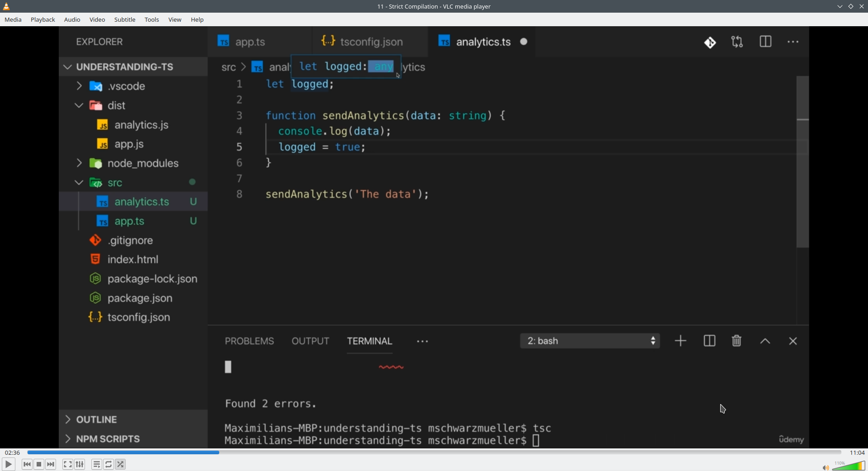The width and height of the screenshot is (868, 471).
Task: Click the VLC play button
Action: [x=8, y=464]
